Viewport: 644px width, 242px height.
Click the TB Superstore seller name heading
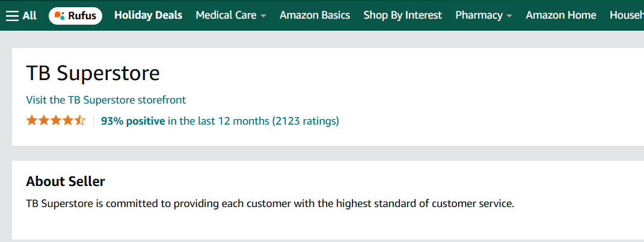click(x=93, y=73)
